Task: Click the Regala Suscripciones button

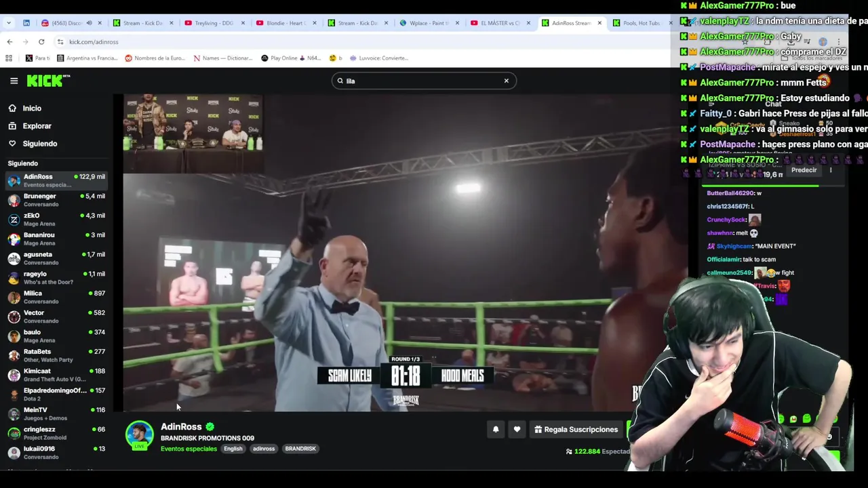Action: [x=576, y=429]
